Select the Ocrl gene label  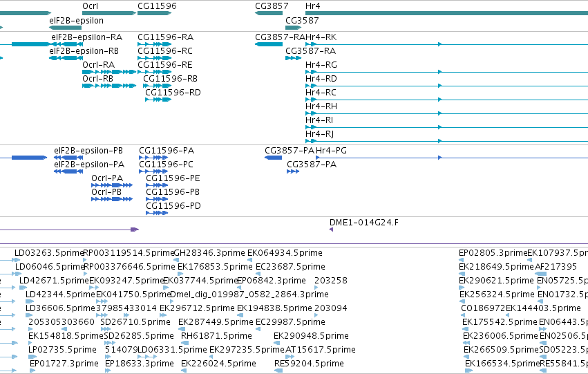(90, 6)
